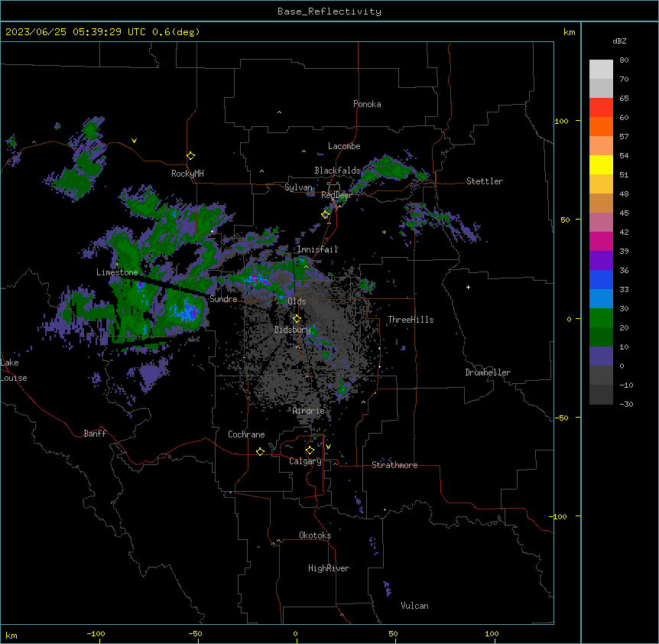Click the Drumheller label

pos(488,372)
